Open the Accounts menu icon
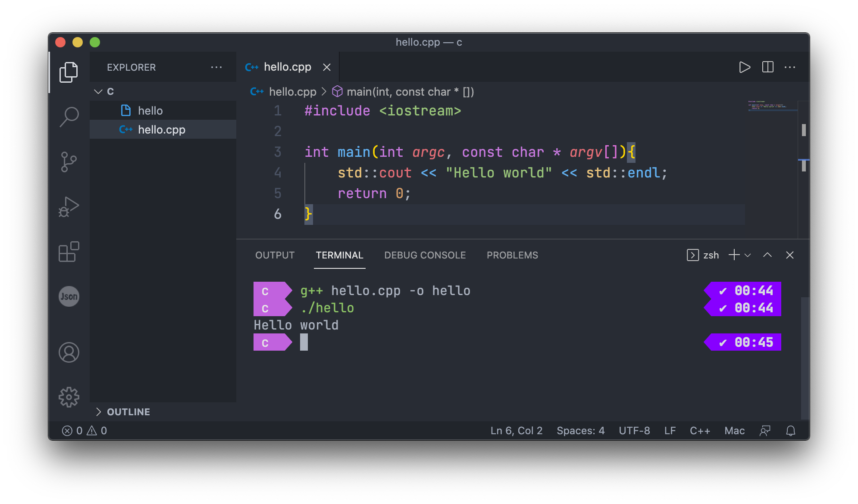The width and height of the screenshot is (858, 504). tap(69, 352)
